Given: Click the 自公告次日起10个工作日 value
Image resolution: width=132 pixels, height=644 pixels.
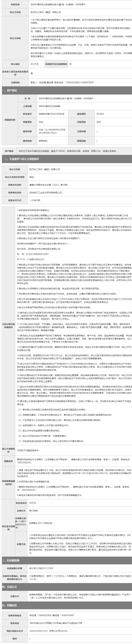Looking at the screenshot, I should (41, 568).
